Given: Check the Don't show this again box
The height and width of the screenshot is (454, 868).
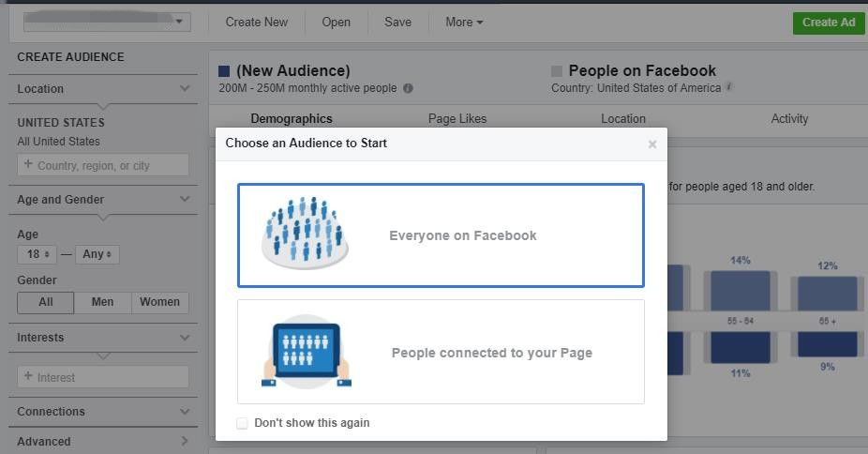Looking at the screenshot, I should (242, 423).
